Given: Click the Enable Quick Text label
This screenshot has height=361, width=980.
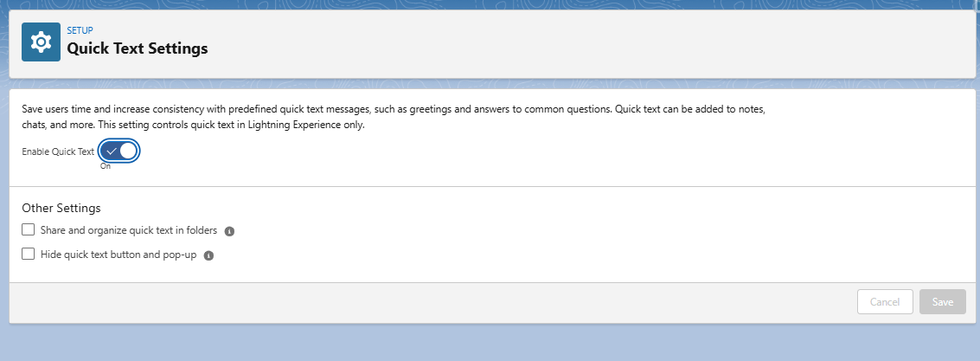Looking at the screenshot, I should coord(58,151).
